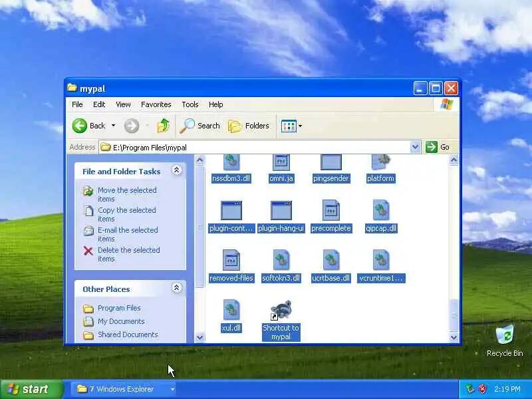This screenshot has height=399, width=532.
Task: Click the pingsender application icon
Action: point(331,162)
